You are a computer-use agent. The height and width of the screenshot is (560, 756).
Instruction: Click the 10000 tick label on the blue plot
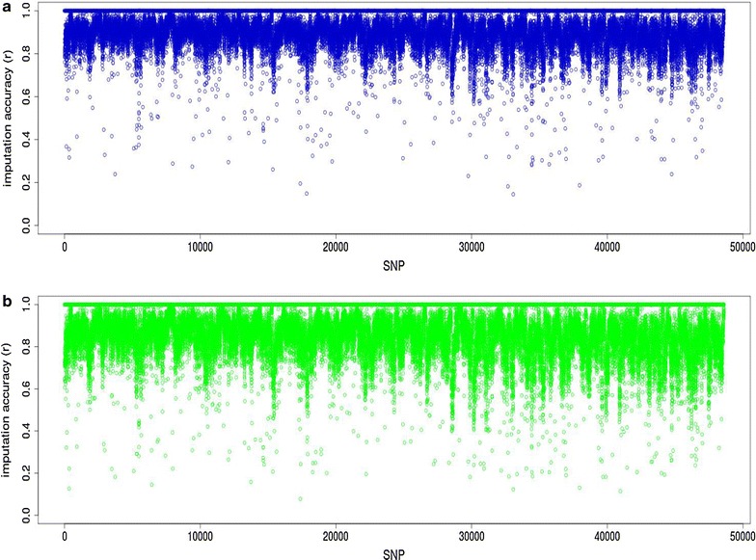200,248
